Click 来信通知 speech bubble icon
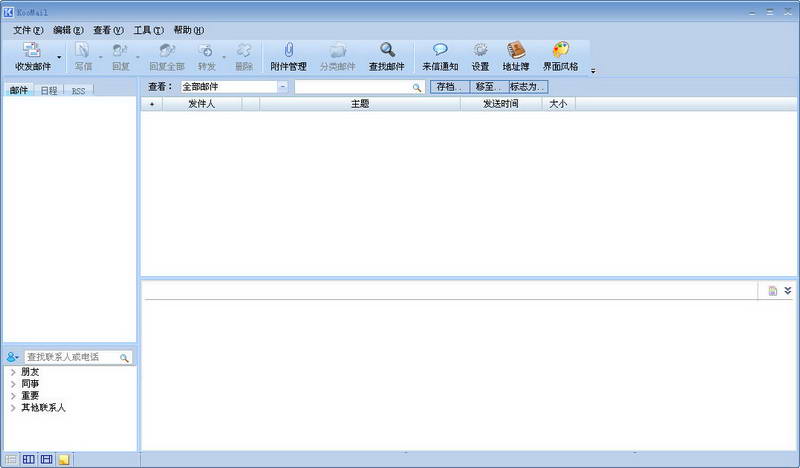This screenshot has width=800, height=468. point(440,50)
